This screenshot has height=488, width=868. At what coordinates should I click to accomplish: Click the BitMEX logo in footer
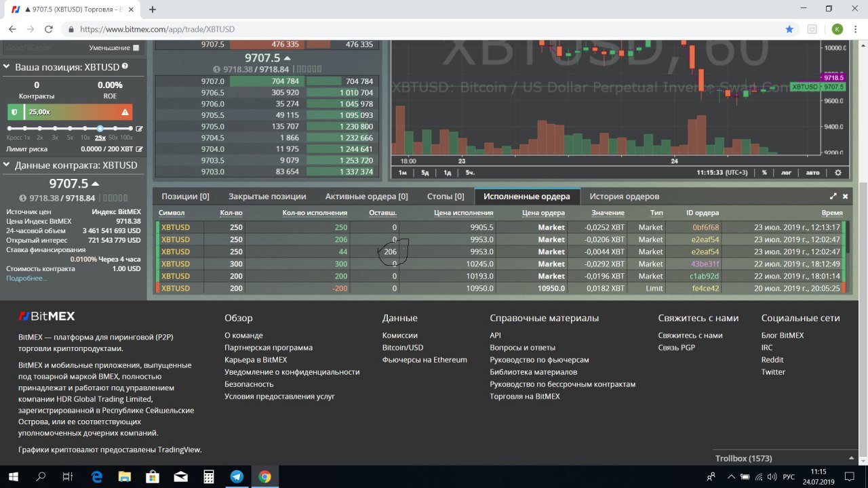click(x=47, y=317)
